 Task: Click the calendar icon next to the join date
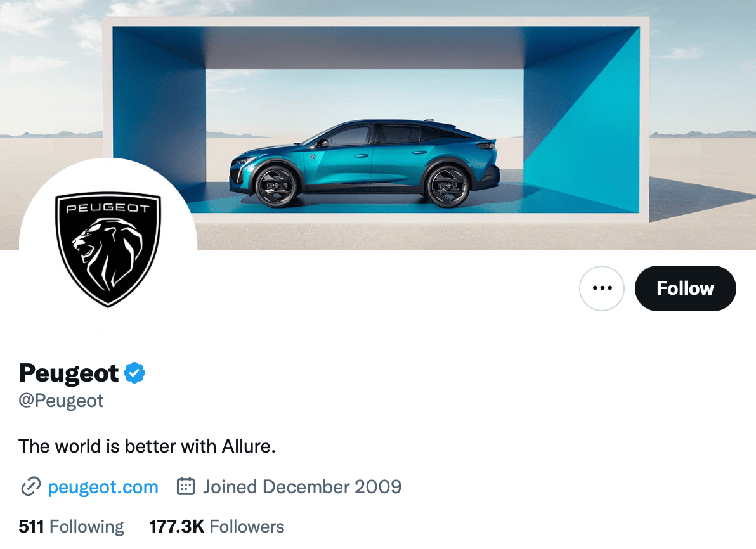[185, 487]
